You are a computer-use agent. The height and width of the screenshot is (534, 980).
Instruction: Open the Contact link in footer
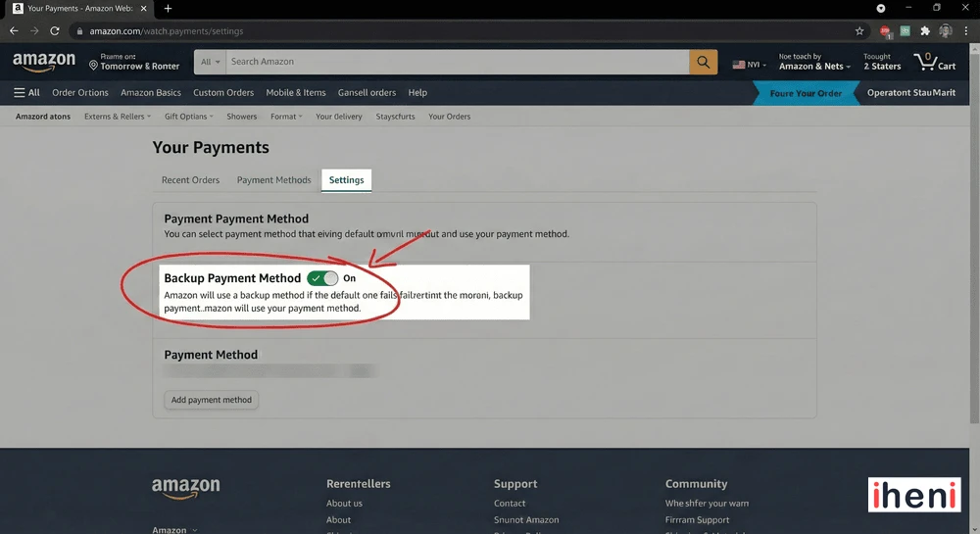point(510,504)
